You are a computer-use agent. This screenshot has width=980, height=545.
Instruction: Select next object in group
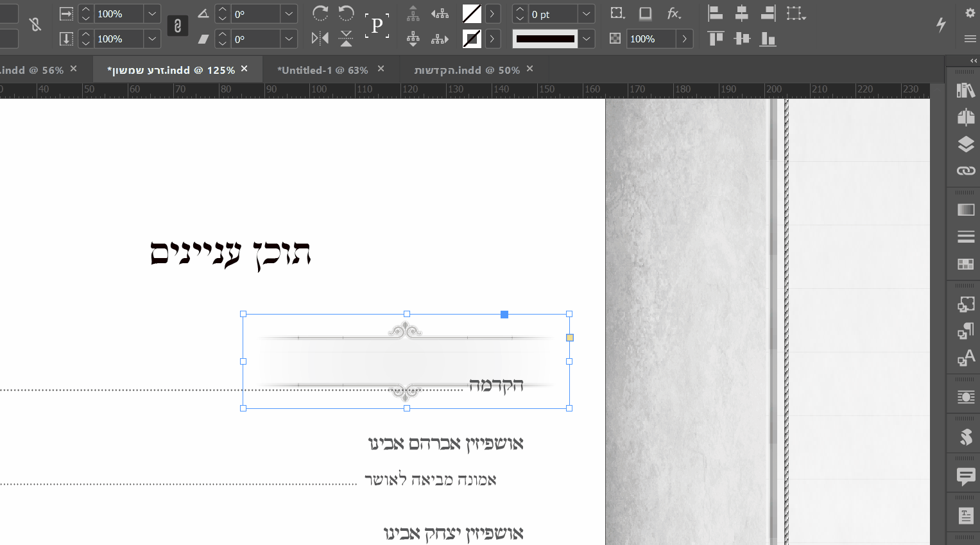pos(440,39)
